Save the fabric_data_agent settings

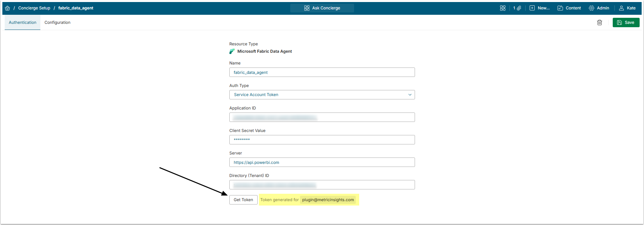pyautogui.click(x=626, y=22)
